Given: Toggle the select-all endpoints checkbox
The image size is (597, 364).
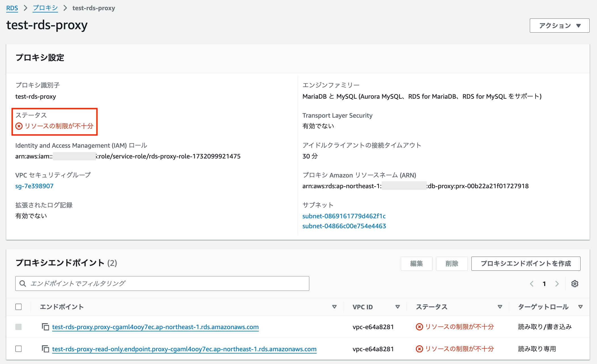Looking at the screenshot, I should [18, 307].
